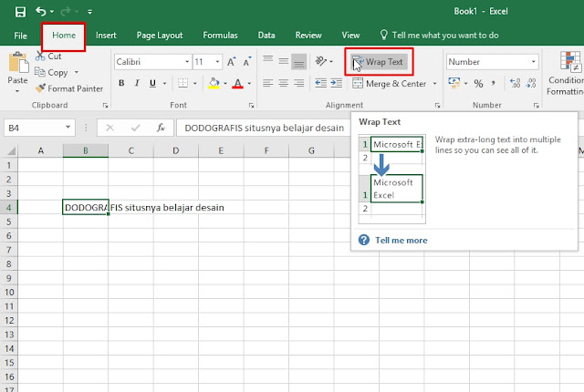Open the Font dialog launcher

(252, 106)
